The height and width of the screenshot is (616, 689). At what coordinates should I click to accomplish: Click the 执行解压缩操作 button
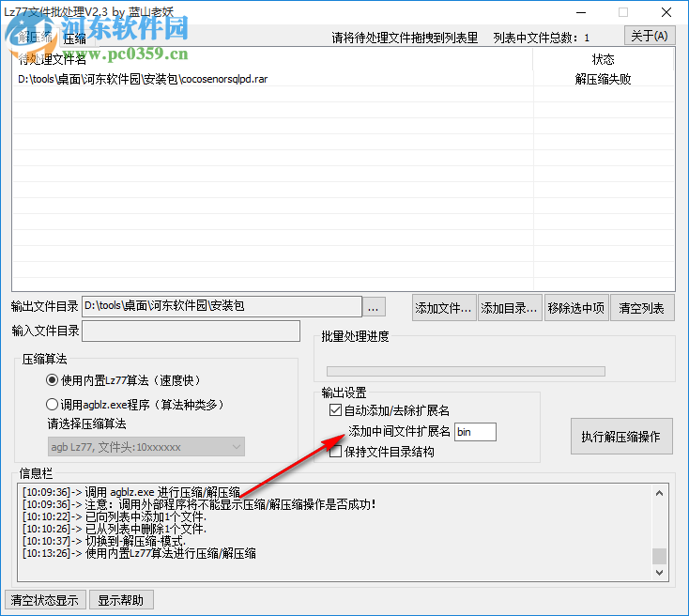click(621, 436)
